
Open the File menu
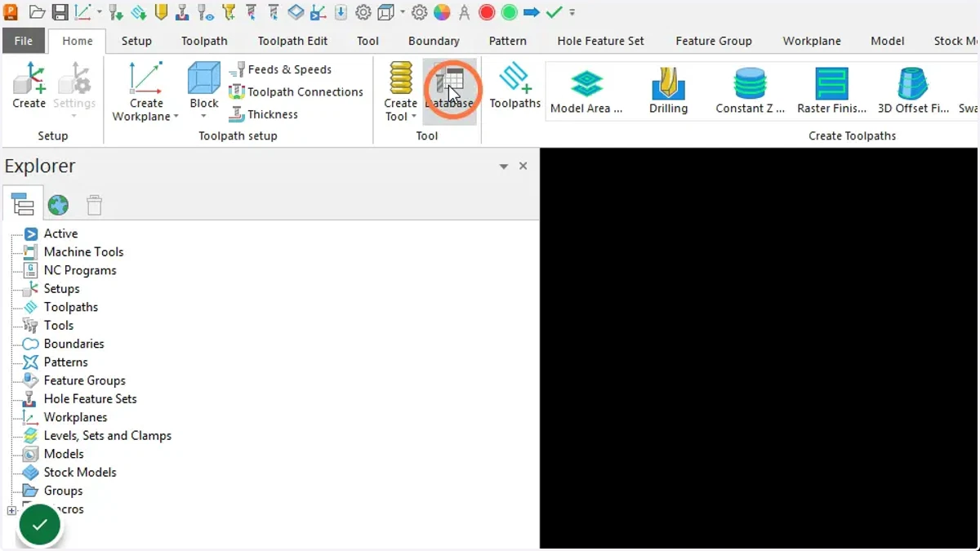24,41
